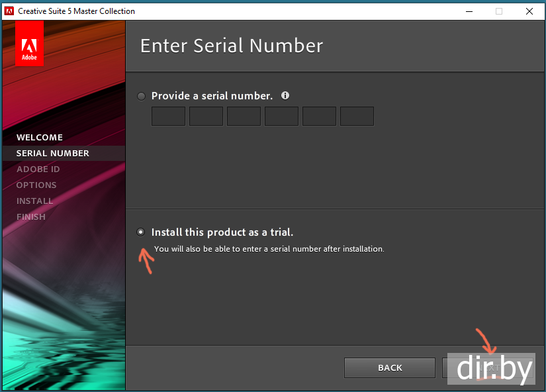This screenshot has height=392, width=546.
Task: Minimize the installer window
Action: pos(469,11)
